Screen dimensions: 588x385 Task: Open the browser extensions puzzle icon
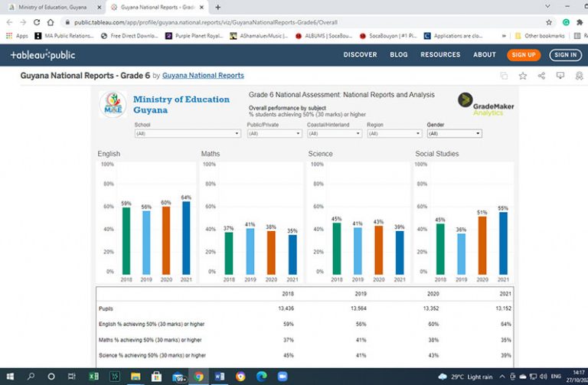[580, 22]
